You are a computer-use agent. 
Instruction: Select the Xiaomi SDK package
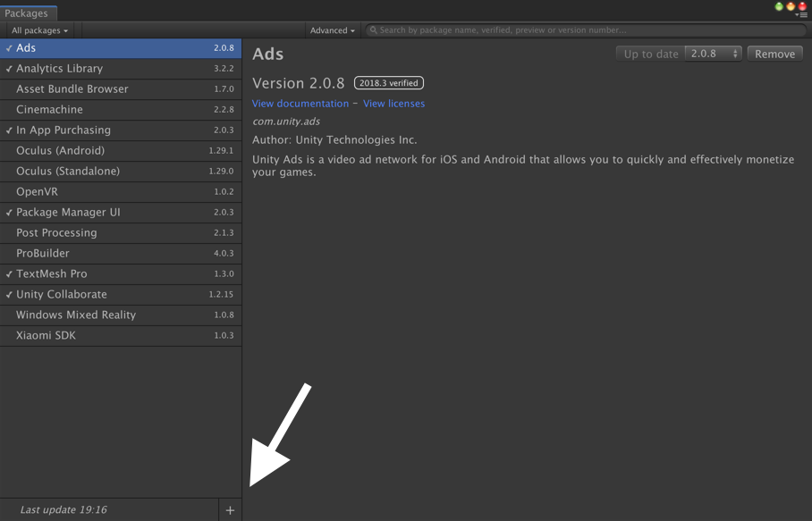pyautogui.click(x=121, y=335)
